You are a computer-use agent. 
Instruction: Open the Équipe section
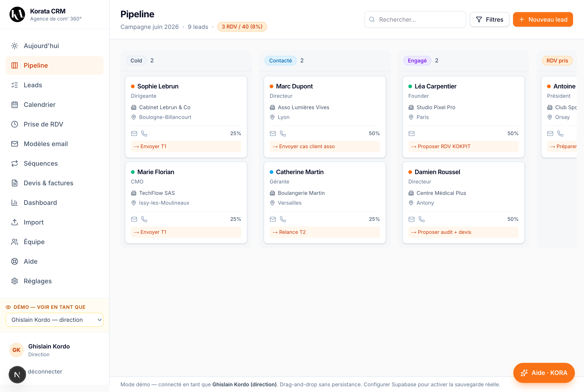pos(54,242)
